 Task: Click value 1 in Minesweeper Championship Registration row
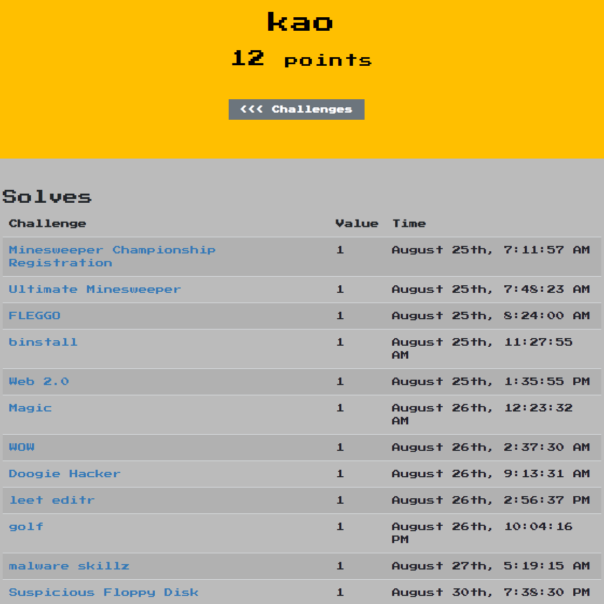[340, 250]
